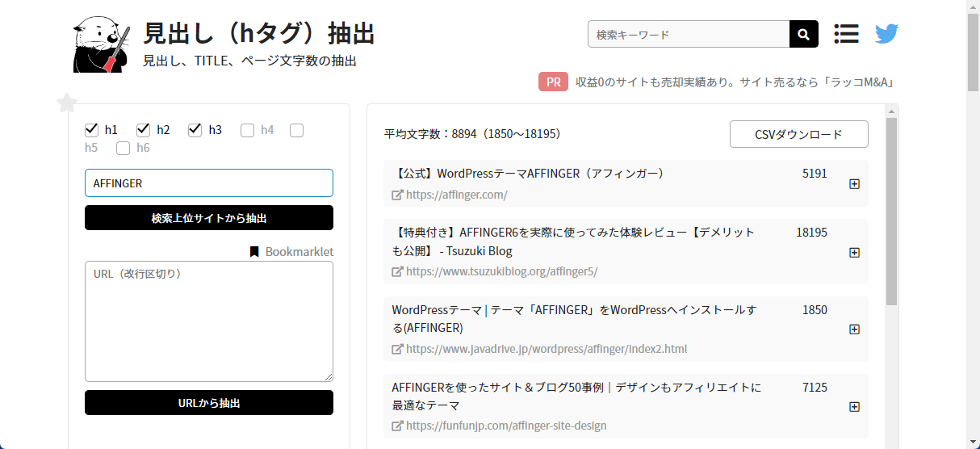The width and height of the screenshot is (980, 449).
Task: Focus the 検索キーワード search field
Action: tap(689, 34)
